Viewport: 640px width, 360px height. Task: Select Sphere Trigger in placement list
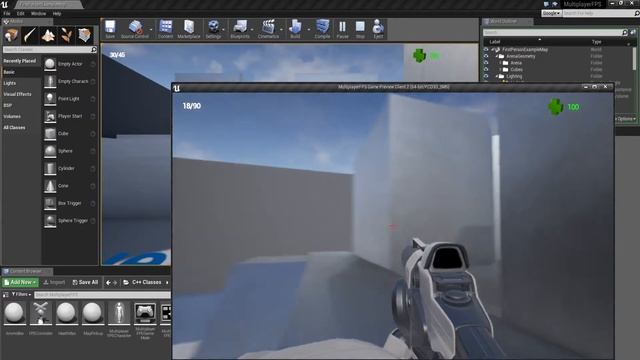[70, 220]
